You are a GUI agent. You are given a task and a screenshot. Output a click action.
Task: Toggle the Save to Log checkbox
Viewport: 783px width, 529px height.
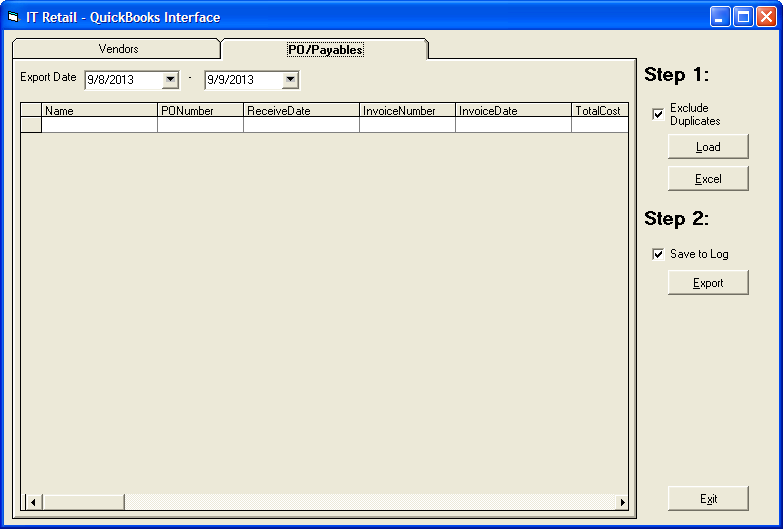click(x=658, y=254)
